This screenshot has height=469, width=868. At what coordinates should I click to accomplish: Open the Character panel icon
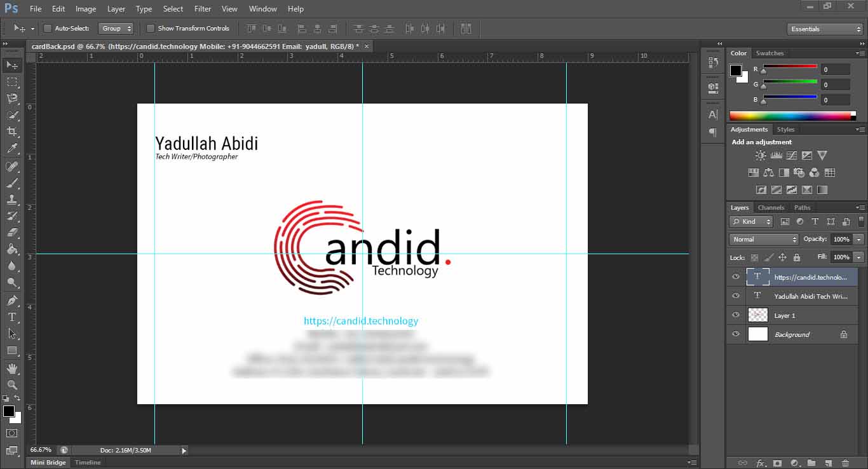pyautogui.click(x=713, y=114)
